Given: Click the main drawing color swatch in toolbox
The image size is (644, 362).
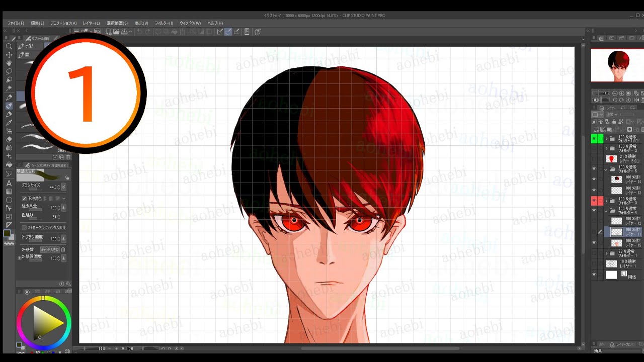Looking at the screenshot, I should point(7,233).
